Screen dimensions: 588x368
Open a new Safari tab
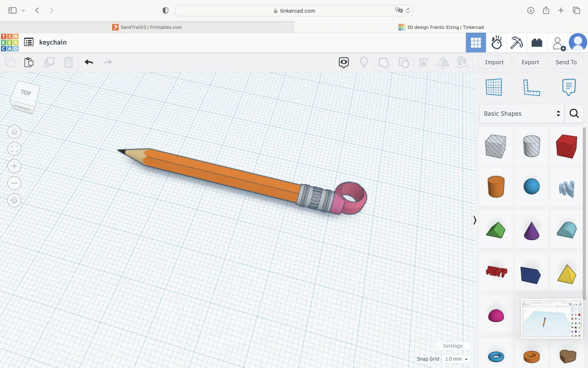point(561,11)
